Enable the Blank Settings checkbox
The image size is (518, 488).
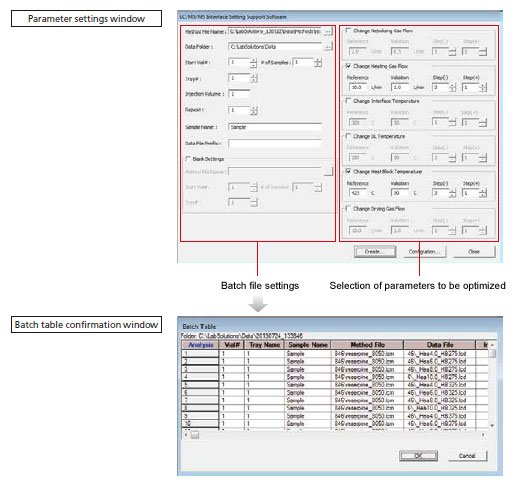(188, 159)
